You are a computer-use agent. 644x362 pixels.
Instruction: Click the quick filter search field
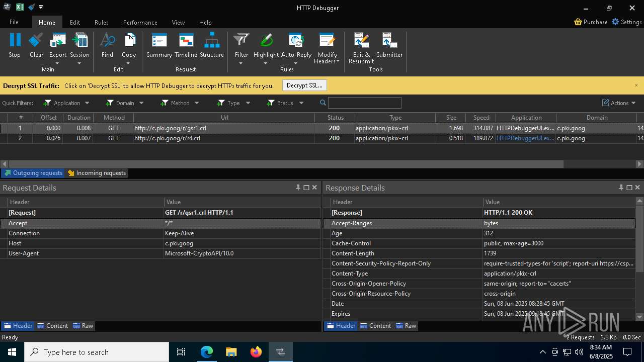(x=365, y=103)
